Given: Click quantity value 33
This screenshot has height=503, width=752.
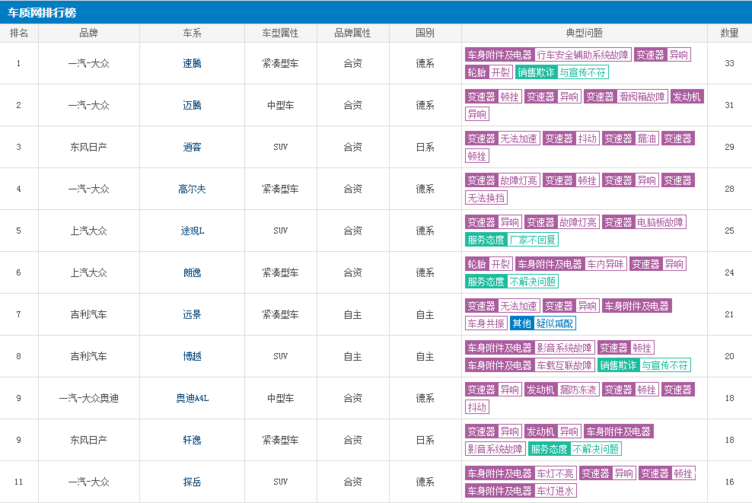Looking at the screenshot, I should (x=729, y=63).
